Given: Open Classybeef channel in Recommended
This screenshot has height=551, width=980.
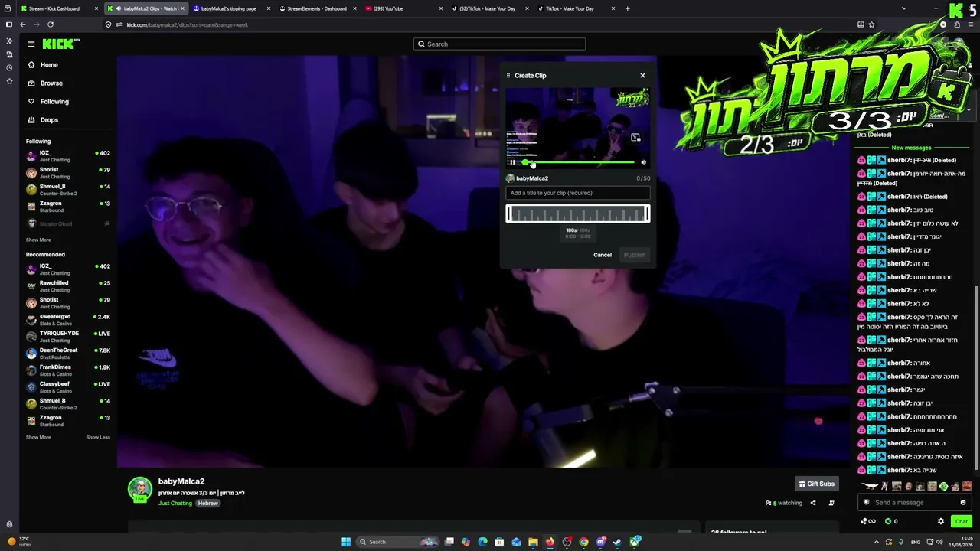Looking at the screenshot, I should click(68, 387).
